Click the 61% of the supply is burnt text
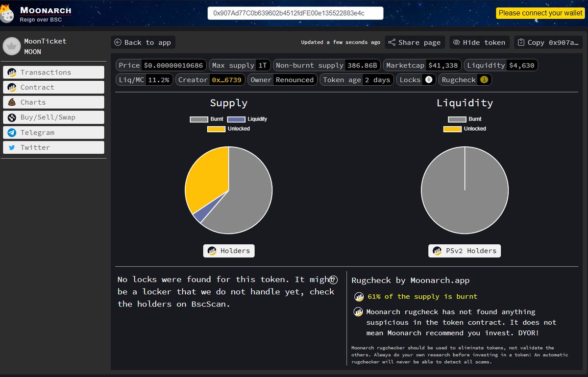 point(422,296)
